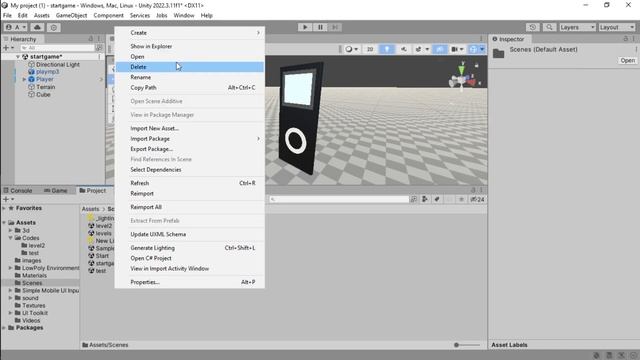640x360 pixels.
Task: Click the Play button in the toolbar
Action: (x=305, y=27)
